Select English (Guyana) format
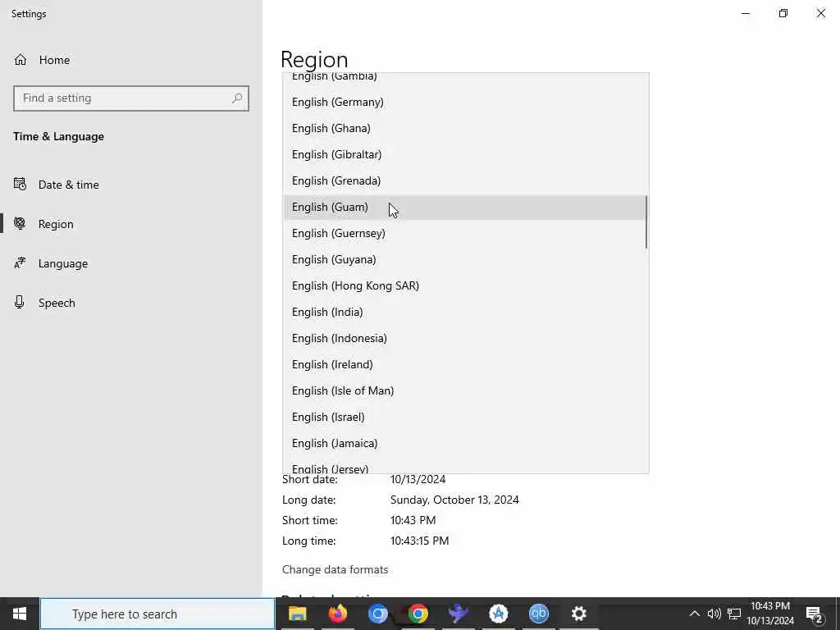Viewport: 840px width, 630px height. point(465,259)
